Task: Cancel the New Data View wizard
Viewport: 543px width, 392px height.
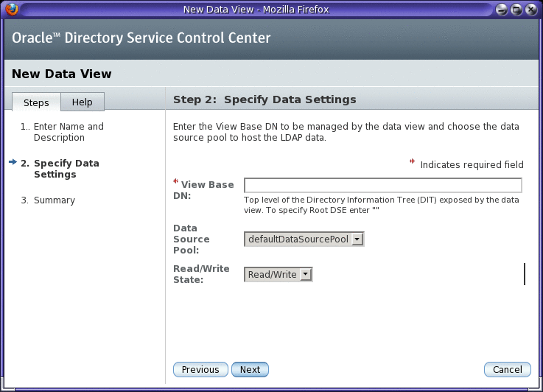Action: 508,369
